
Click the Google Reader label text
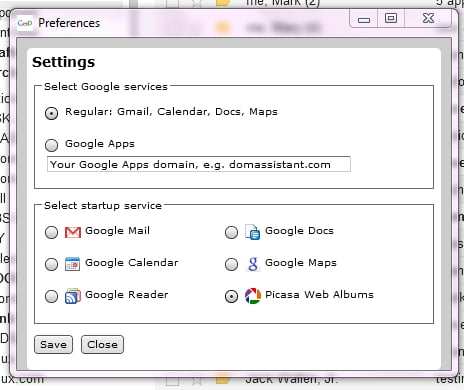pyautogui.click(x=127, y=295)
